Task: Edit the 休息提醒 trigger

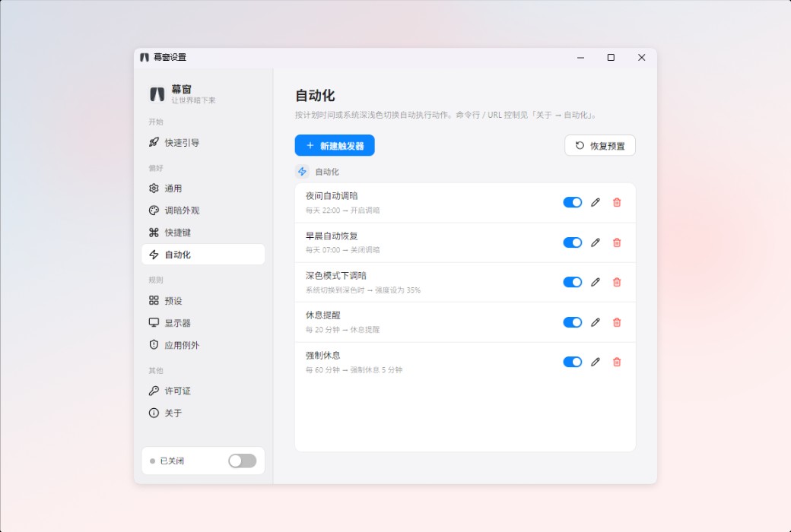Action: (596, 322)
